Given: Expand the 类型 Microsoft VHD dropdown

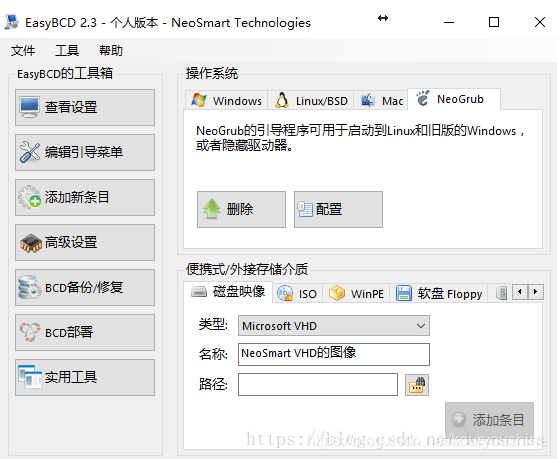Looking at the screenshot, I should tap(334, 326).
